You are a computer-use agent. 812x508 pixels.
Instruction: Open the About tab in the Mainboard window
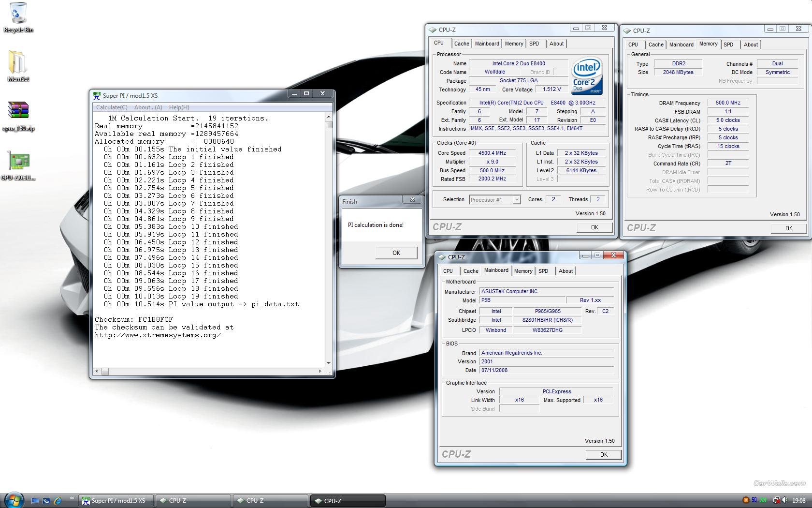tap(565, 271)
